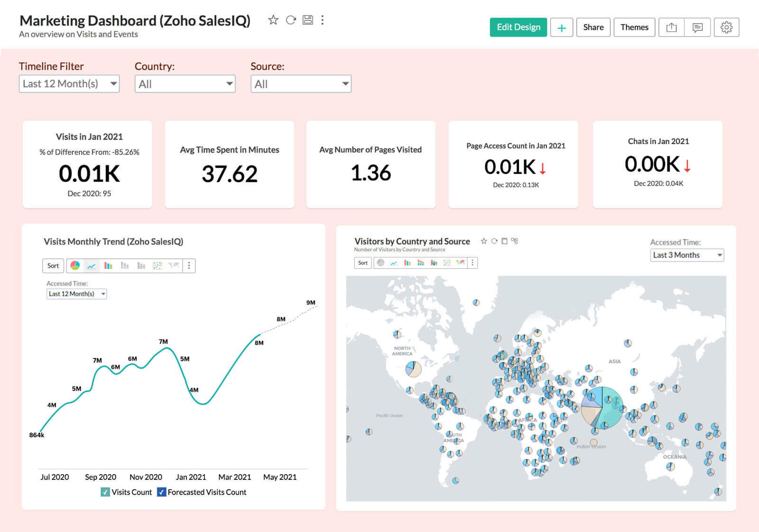The image size is (759, 532).
Task: Click the 9M forecast data label
Action: click(x=311, y=303)
